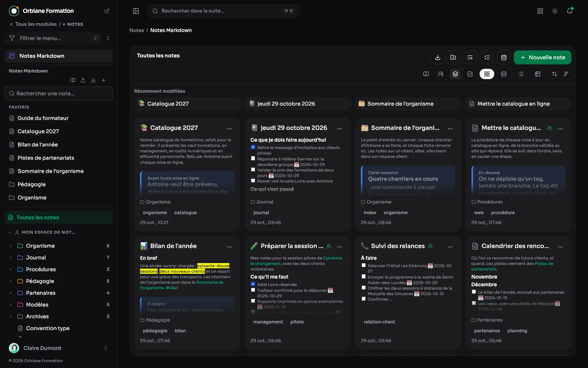Click the descending sort order icon
The width and height of the screenshot is (588, 368).
pos(566,74)
